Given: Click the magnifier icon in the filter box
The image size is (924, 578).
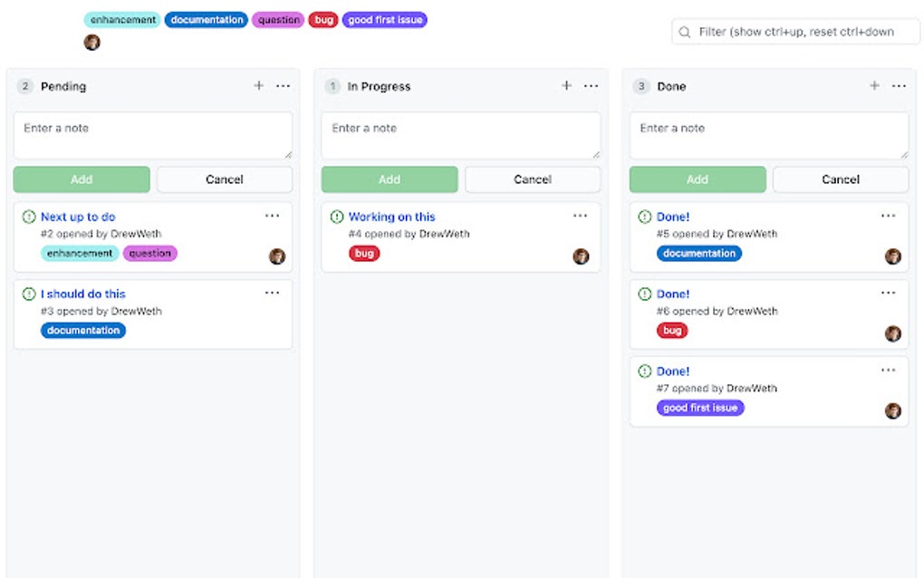Looking at the screenshot, I should (x=684, y=32).
